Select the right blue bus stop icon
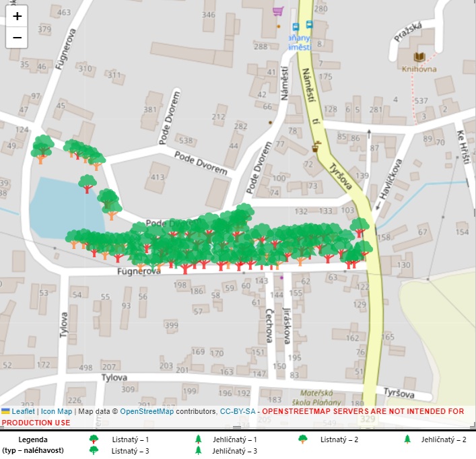Viewport: 476px width, 459px height. 309,24
